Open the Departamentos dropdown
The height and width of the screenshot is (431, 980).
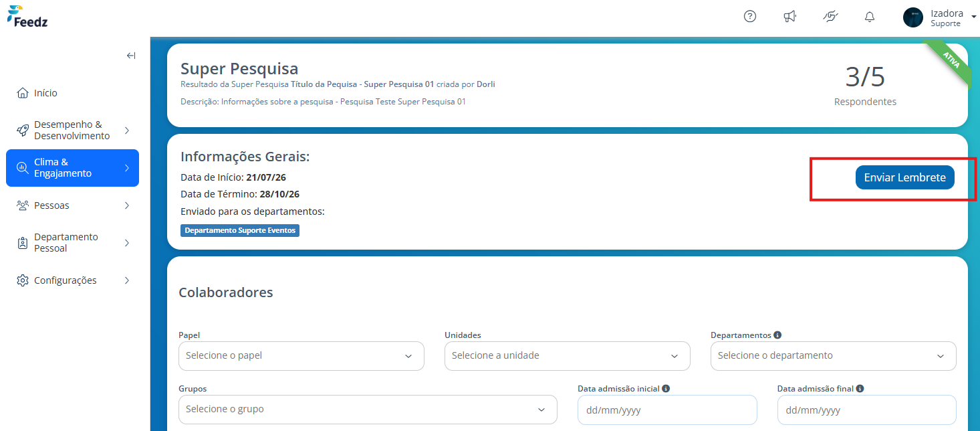click(x=833, y=356)
